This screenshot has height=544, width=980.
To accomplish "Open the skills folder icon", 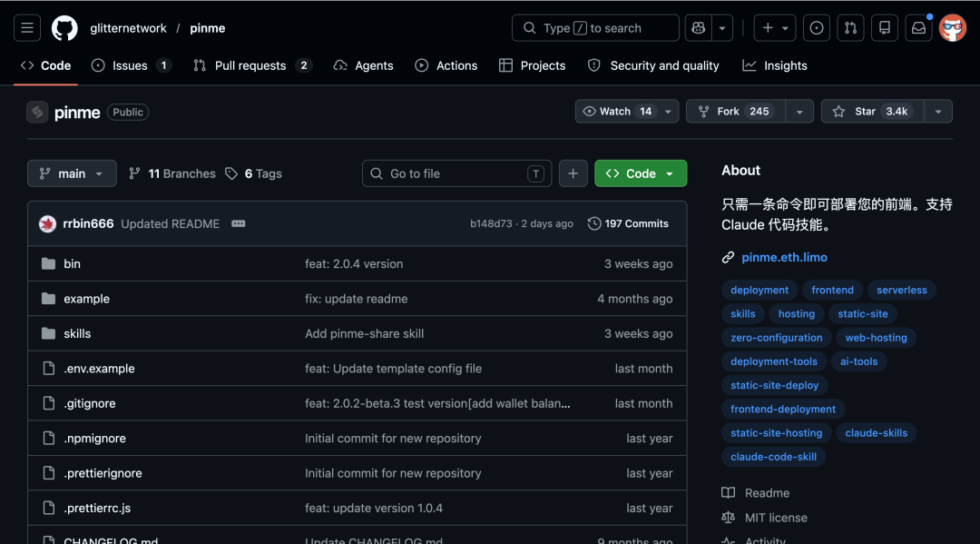I will click(48, 334).
